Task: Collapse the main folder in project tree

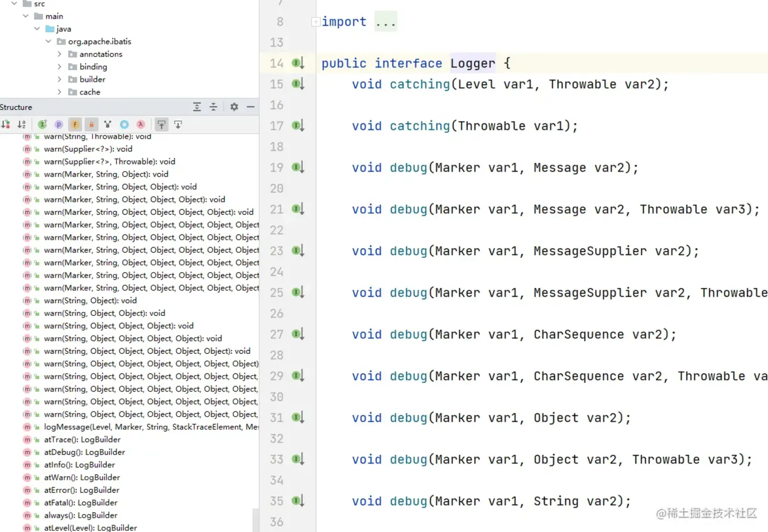Action: point(25,16)
